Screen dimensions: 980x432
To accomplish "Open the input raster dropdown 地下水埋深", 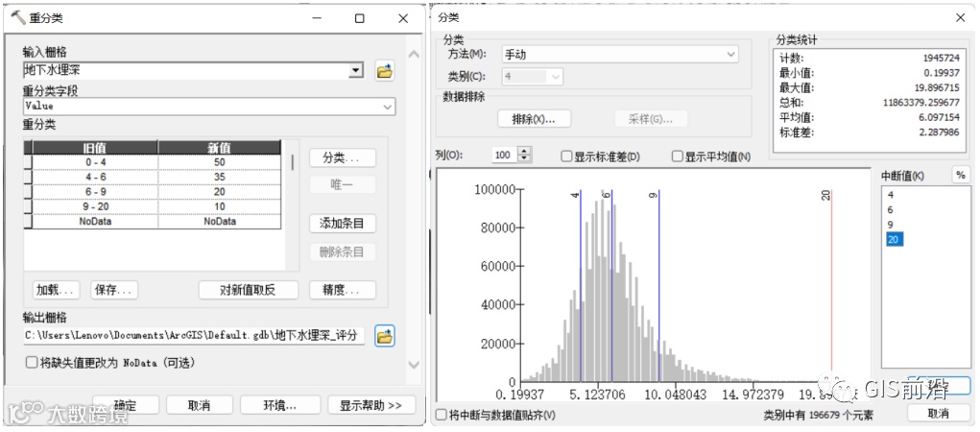I will (x=356, y=71).
